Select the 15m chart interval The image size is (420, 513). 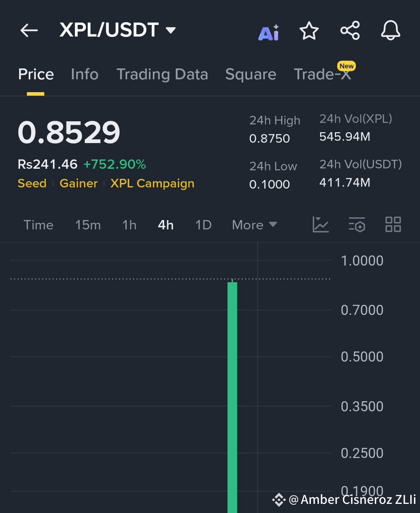pos(88,225)
